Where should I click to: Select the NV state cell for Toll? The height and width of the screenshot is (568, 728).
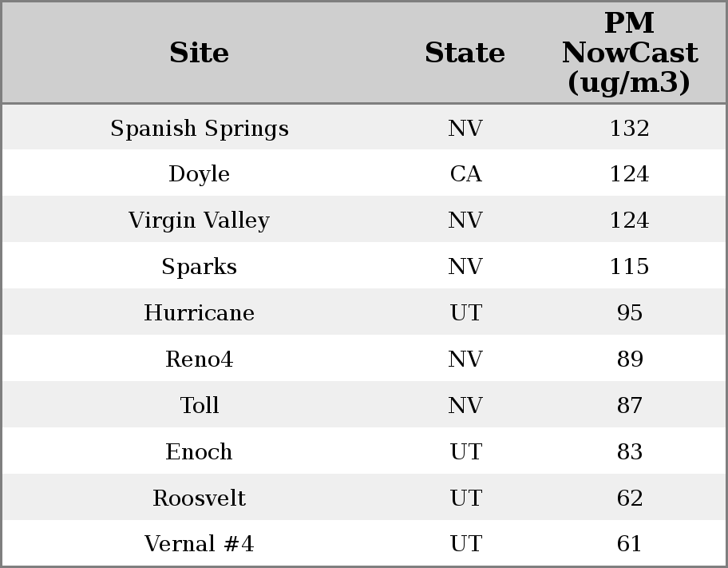coord(465,405)
